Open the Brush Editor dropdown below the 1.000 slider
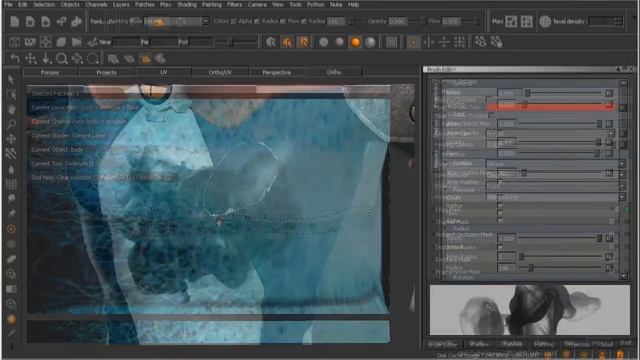This screenshot has width=640, height=360. pyautogui.click(x=550, y=133)
